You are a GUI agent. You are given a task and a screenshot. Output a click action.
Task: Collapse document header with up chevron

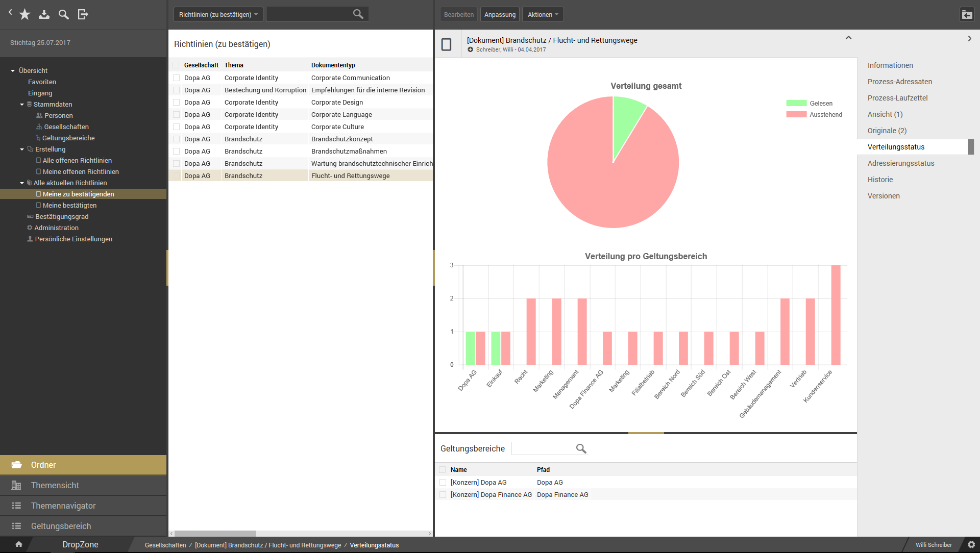pyautogui.click(x=848, y=38)
